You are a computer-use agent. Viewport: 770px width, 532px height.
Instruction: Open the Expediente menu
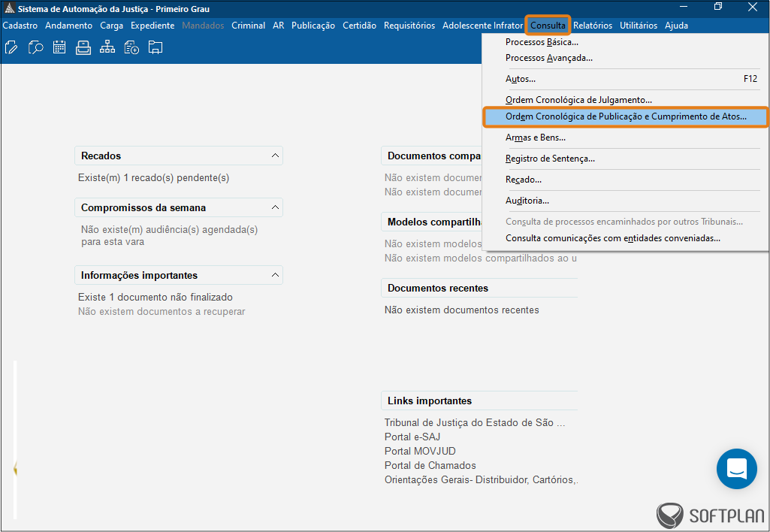pyautogui.click(x=152, y=26)
